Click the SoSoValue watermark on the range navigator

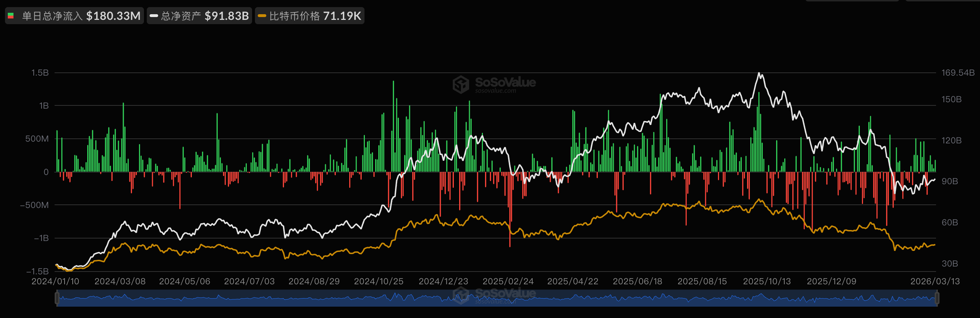coord(494,294)
